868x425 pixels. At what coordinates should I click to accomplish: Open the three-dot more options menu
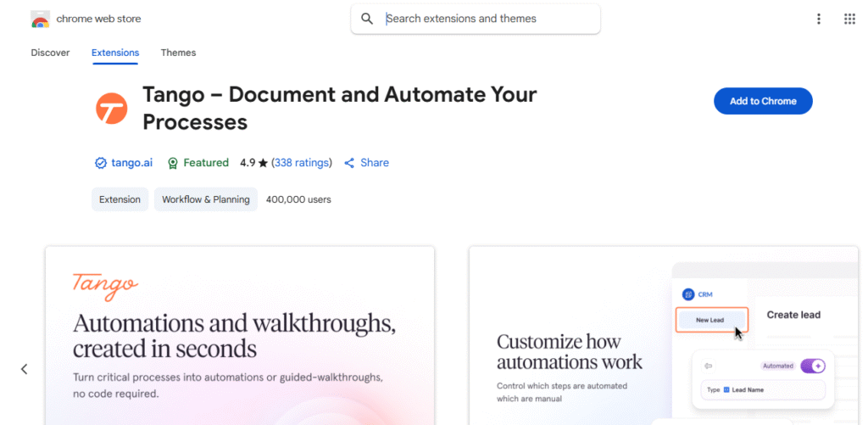coord(819,19)
